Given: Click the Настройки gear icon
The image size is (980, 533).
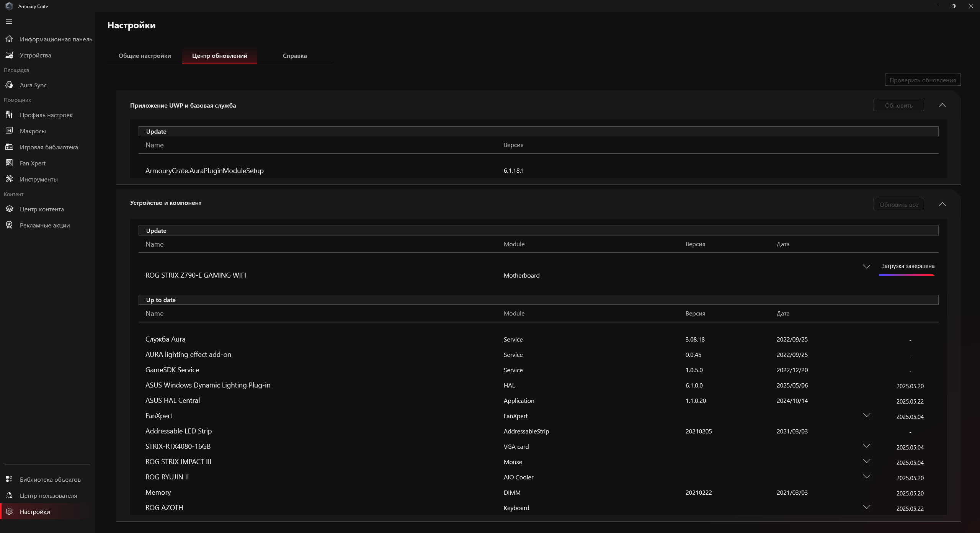Looking at the screenshot, I should tap(9, 512).
